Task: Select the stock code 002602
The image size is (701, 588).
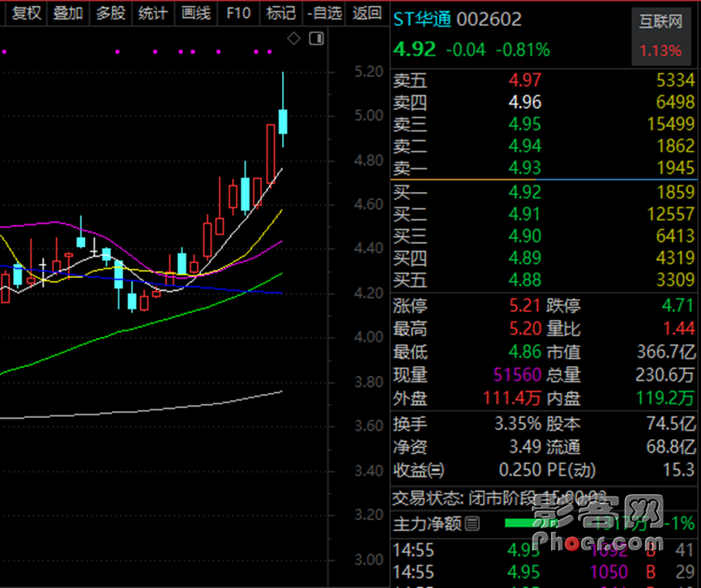Action: coord(489,19)
